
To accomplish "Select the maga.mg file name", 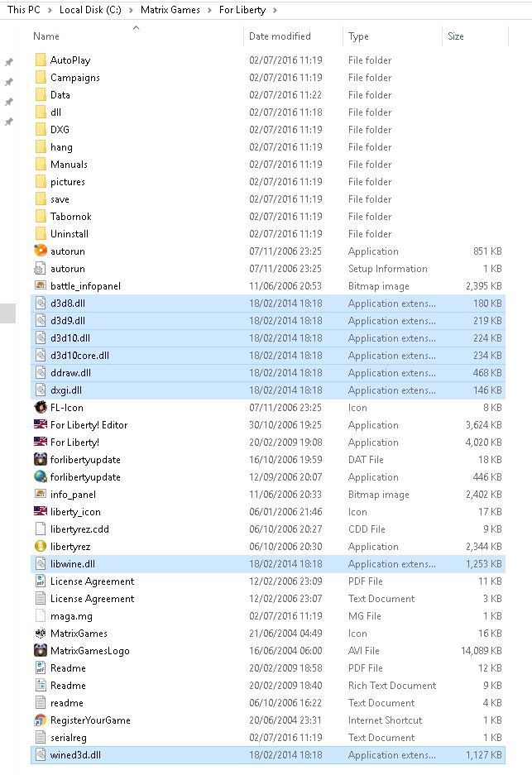I will 71,616.
